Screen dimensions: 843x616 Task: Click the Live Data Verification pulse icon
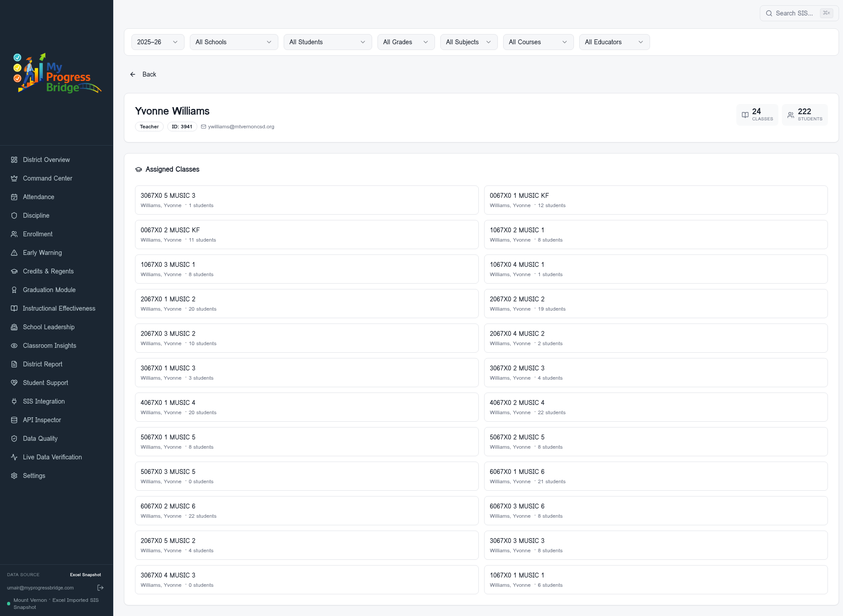click(14, 457)
